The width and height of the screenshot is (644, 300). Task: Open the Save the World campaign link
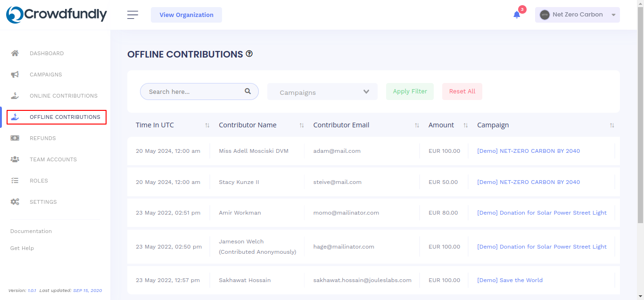click(510, 280)
